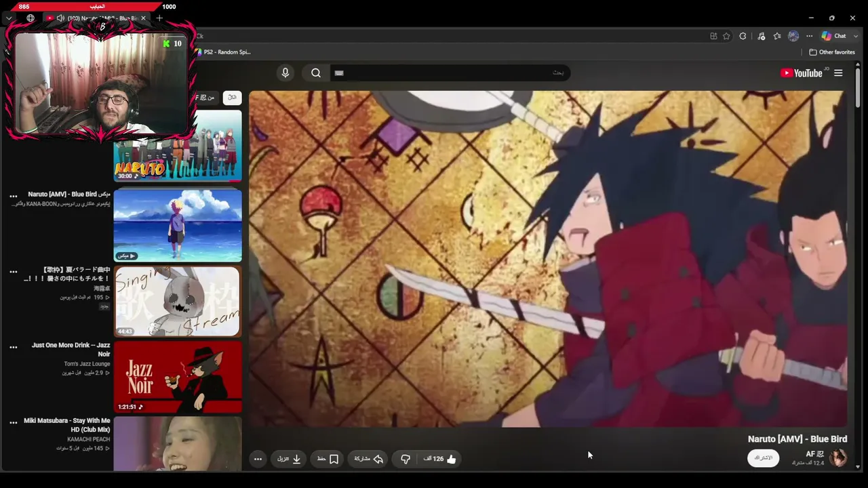
Task: Mute the YouTube tab via speaker icon
Action: 60,18
